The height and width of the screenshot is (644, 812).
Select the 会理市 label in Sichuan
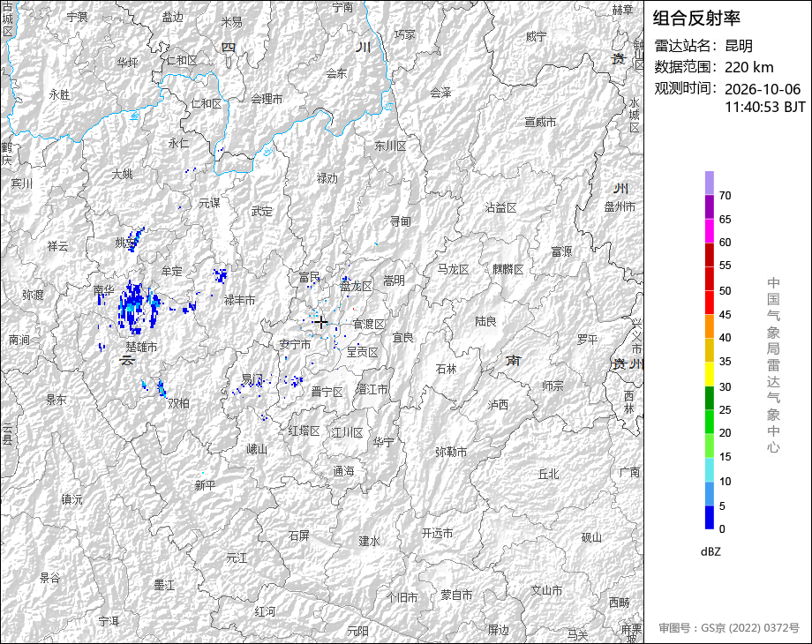click(x=267, y=98)
